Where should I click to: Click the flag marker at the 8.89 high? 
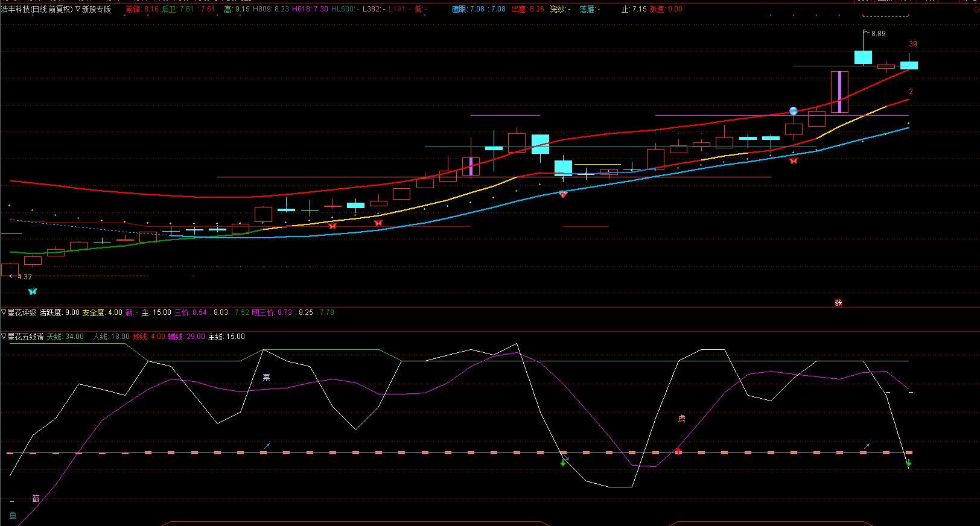pyautogui.click(x=866, y=32)
